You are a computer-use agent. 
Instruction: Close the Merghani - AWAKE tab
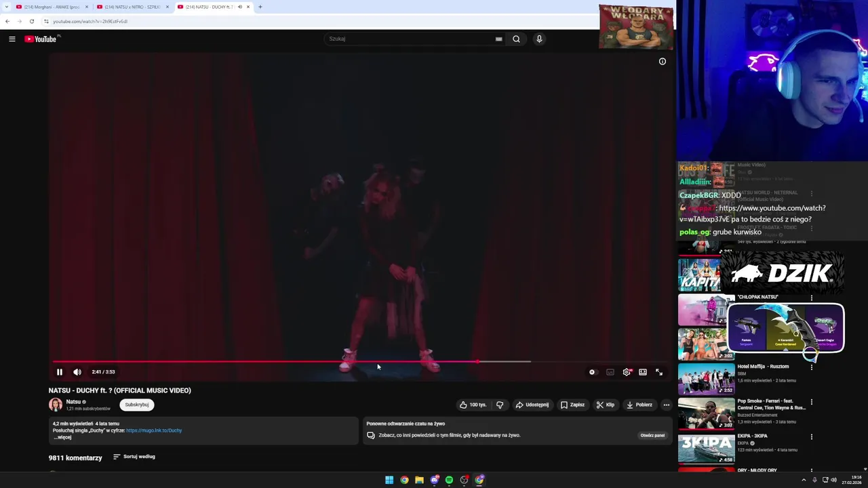pos(87,7)
